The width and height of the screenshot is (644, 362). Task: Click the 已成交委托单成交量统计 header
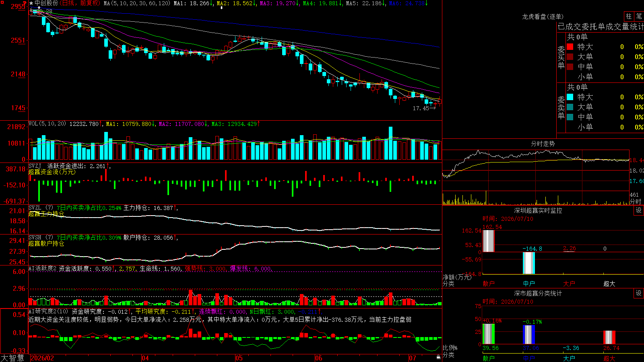click(x=601, y=27)
